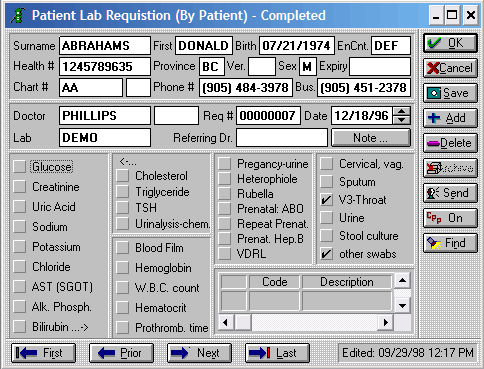
Task: Increase the date with up spinner arrow
Action: click(x=402, y=112)
